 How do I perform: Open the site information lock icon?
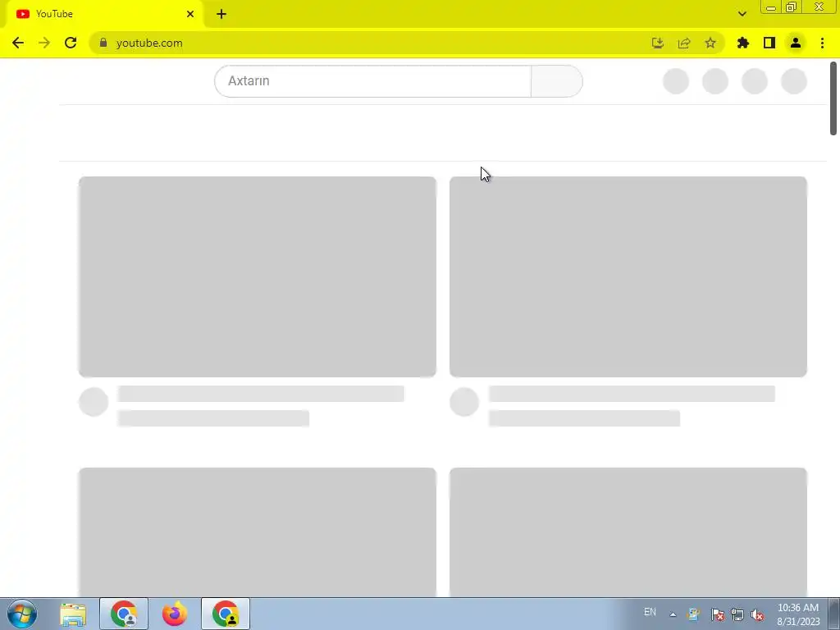(x=103, y=43)
